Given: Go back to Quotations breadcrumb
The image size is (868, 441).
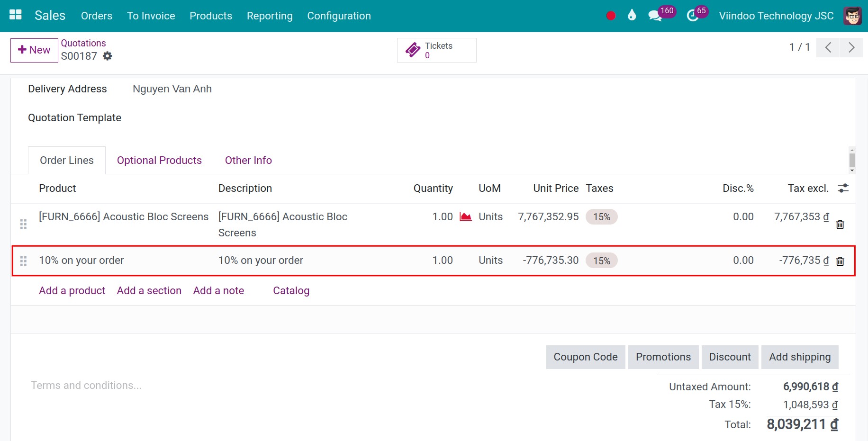Looking at the screenshot, I should (83, 43).
